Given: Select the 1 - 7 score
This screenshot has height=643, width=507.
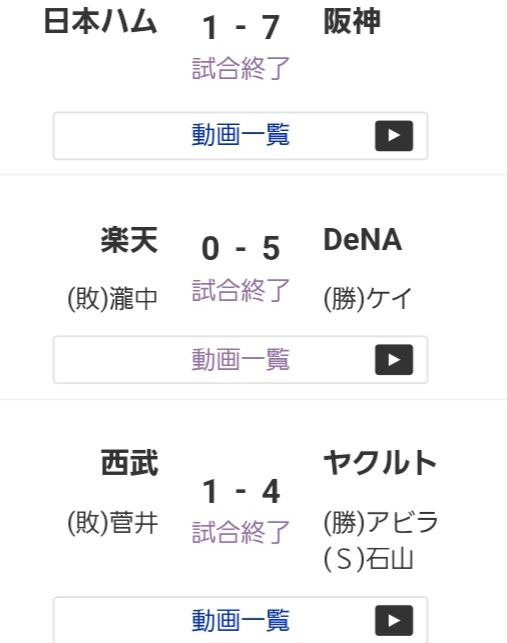Looking at the screenshot, I should point(241,27).
